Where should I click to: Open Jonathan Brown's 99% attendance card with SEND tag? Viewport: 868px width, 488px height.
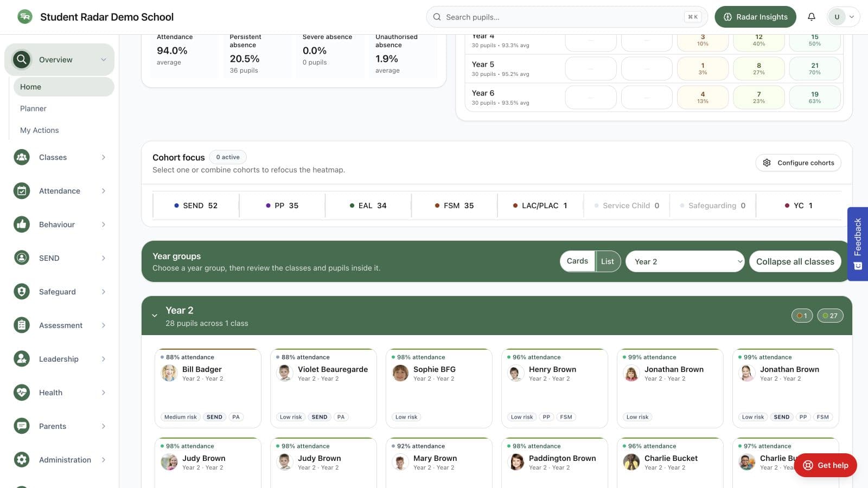[786, 388]
